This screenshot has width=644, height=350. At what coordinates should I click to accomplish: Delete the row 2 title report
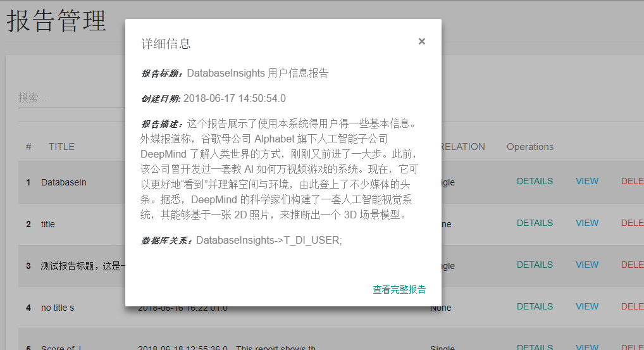click(632, 223)
